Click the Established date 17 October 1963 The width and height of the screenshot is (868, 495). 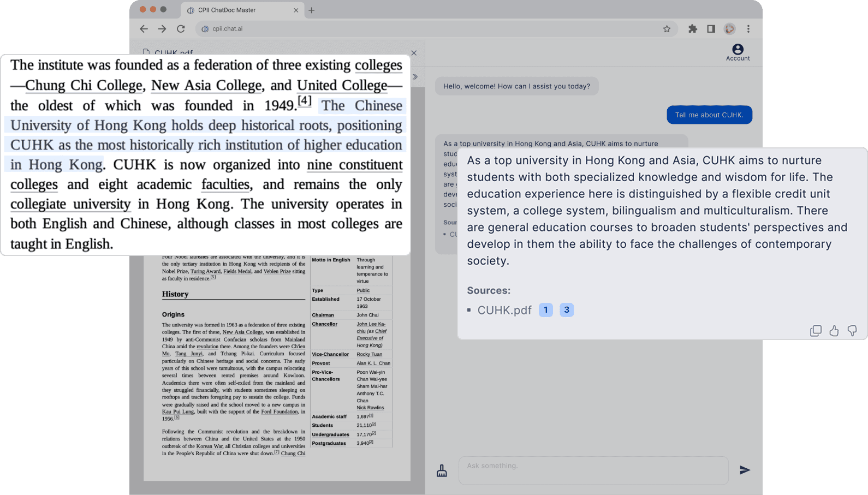369,303
